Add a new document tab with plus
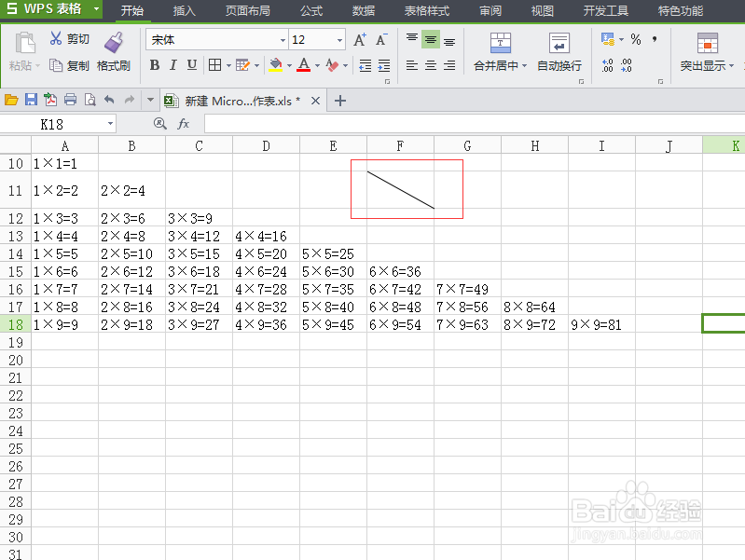 (x=339, y=101)
